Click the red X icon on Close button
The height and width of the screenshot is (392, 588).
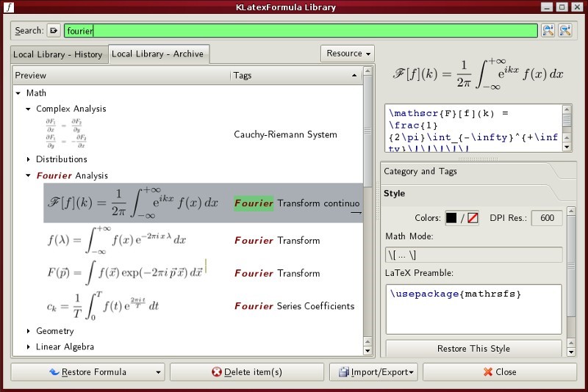click(x=487, y=372)
